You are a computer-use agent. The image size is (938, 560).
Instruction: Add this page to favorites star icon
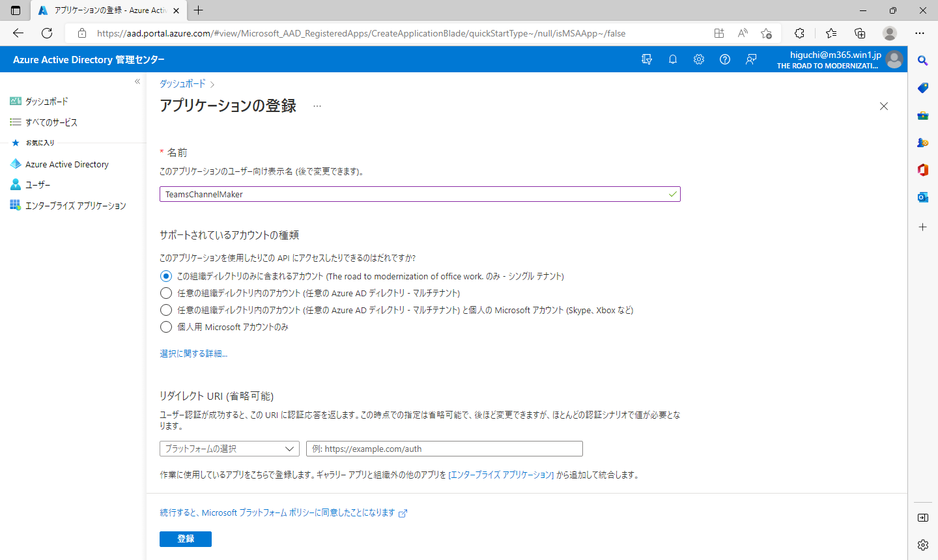pos(766,33)
